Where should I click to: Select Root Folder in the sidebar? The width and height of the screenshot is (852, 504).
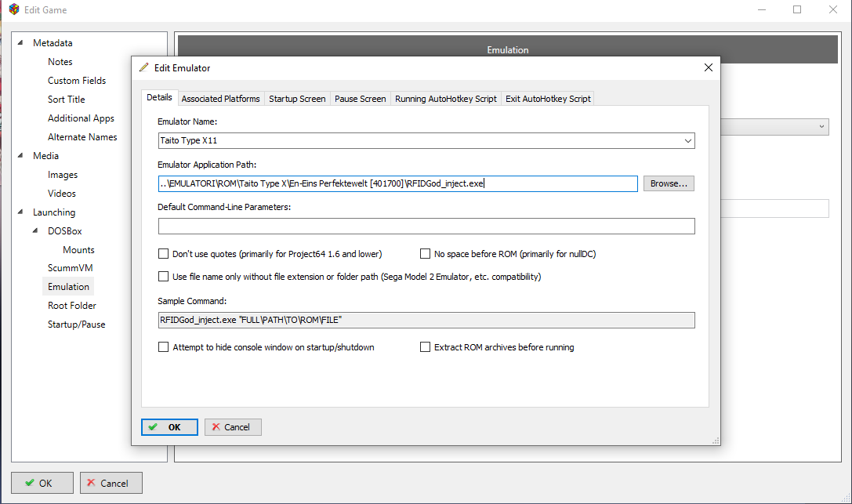pos(72,306)
